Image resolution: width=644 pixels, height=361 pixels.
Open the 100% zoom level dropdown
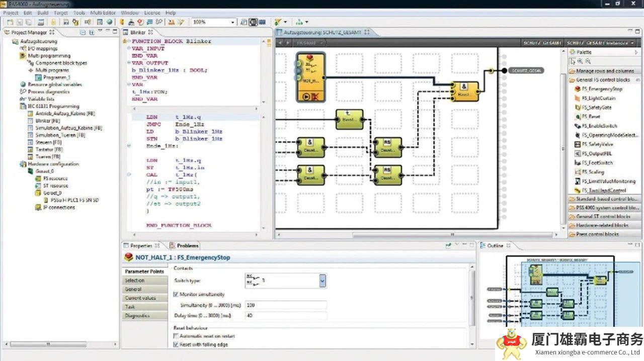click(232, 22)
